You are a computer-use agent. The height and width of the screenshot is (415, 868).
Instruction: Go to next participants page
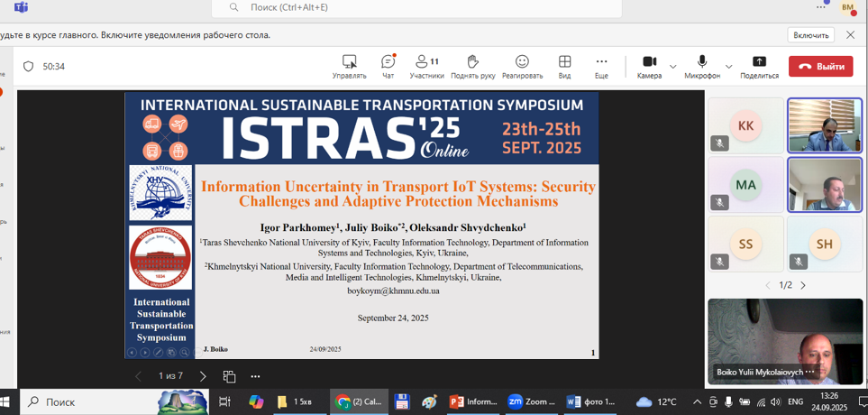[x=803, y=285]
